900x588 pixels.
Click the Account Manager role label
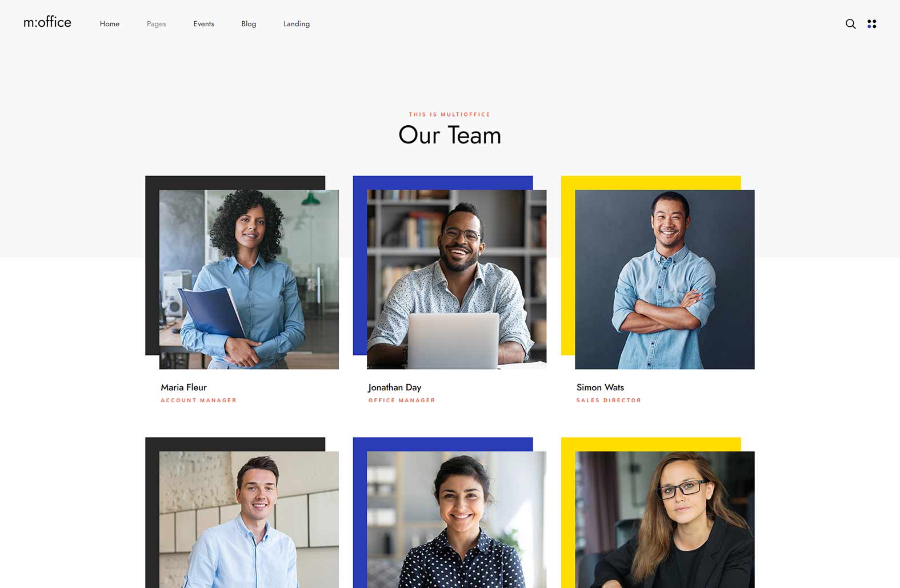tap(198, 401)
